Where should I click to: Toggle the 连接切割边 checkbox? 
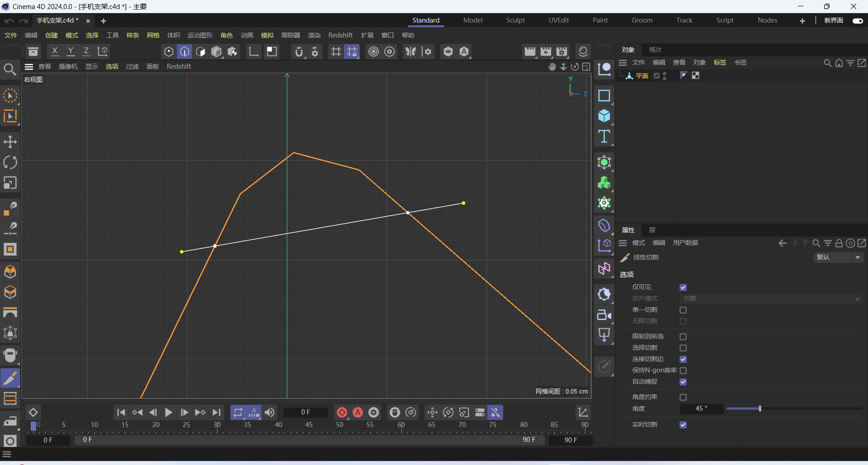(x=683, y=359)
